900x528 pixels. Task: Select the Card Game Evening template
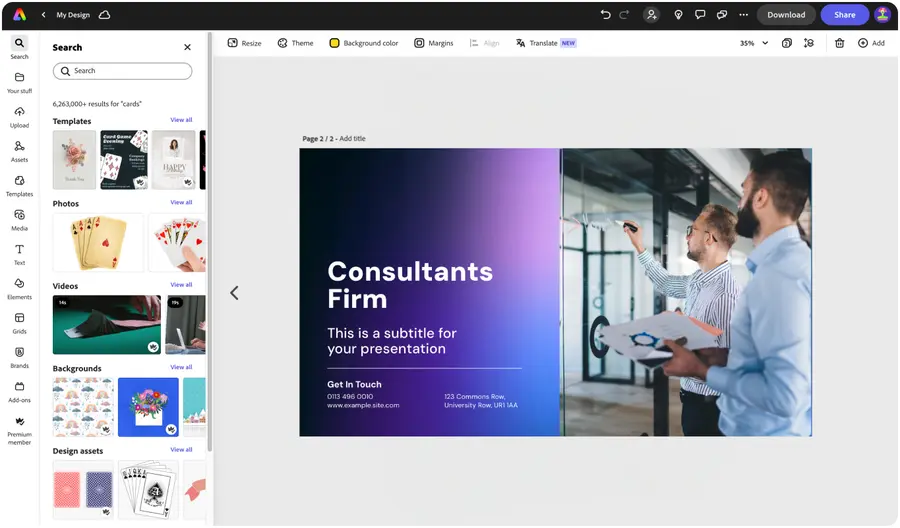pyautogui.click(x=124, y=160)
